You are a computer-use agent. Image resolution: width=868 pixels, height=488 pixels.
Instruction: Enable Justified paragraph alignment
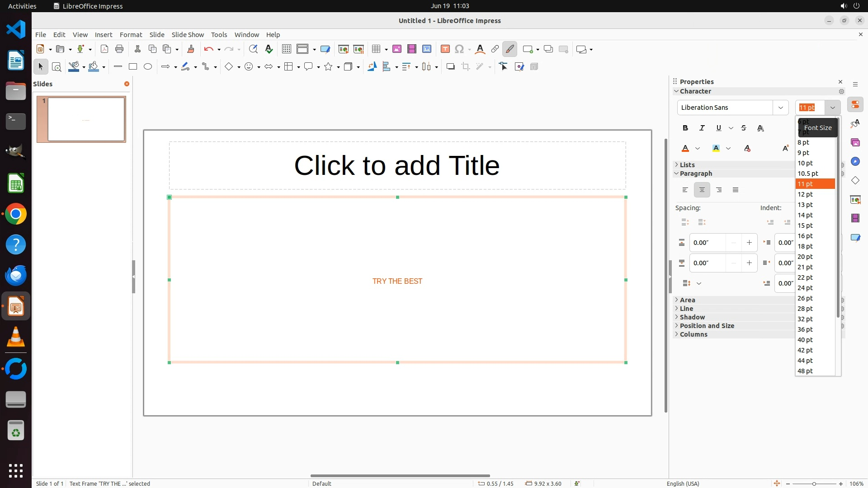736,190
